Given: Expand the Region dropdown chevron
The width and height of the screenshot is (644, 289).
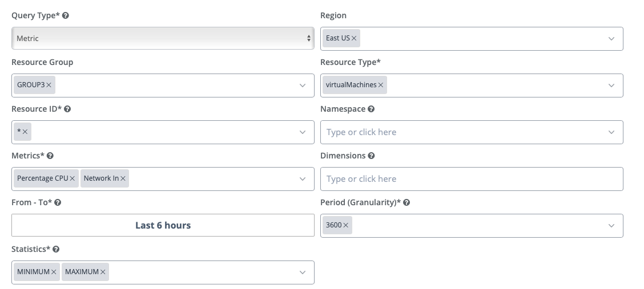Looking at the screenshot, I should (x=611, y=39).
